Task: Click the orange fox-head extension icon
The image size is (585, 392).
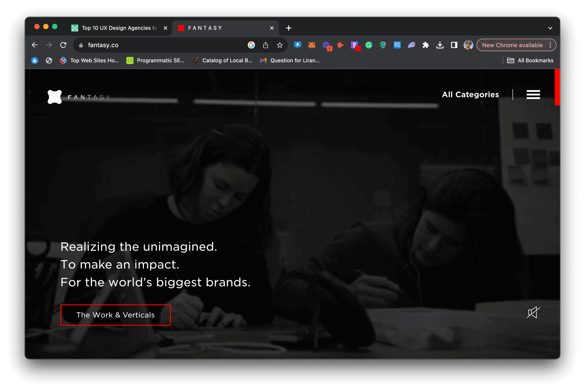Action: (x=340, y=45)
